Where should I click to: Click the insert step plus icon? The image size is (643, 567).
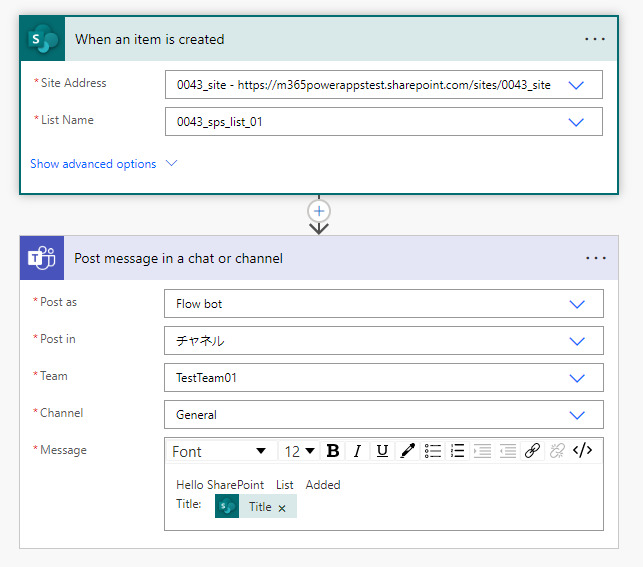pos(319,211)
